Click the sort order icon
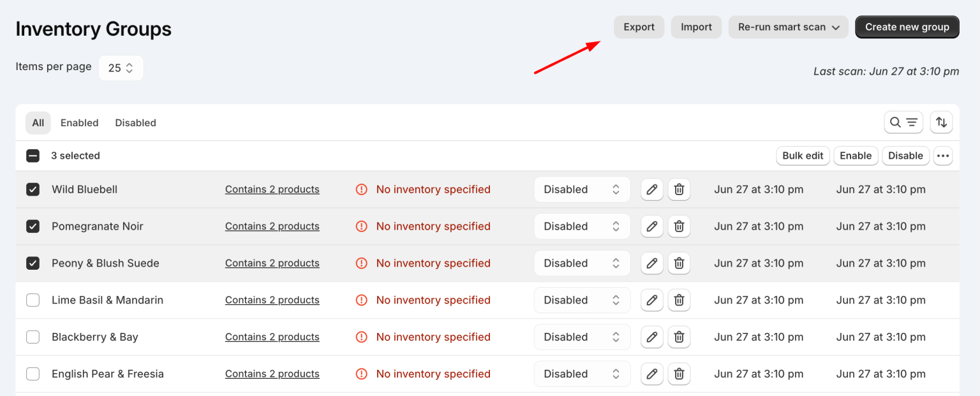Image resolution: width=980 pixels, height=396 pixels. pos(942,122)
